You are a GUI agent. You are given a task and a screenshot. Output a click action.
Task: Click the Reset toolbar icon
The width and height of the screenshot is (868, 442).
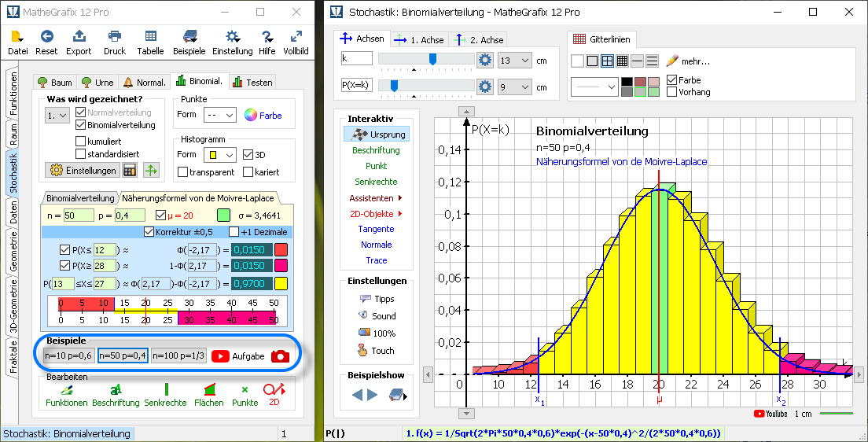(46, 36)
